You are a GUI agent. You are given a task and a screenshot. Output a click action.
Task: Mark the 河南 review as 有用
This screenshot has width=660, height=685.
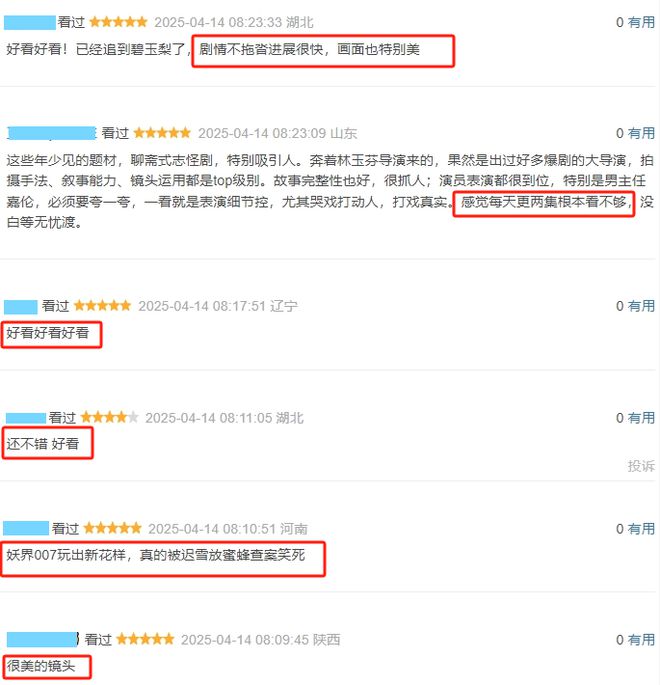[x=641, y=529]
